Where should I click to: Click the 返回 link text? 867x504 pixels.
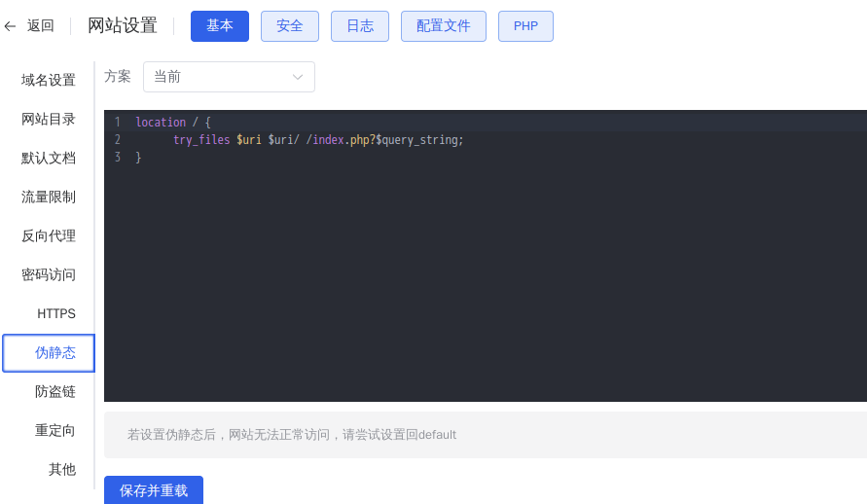tap(40, 26)
